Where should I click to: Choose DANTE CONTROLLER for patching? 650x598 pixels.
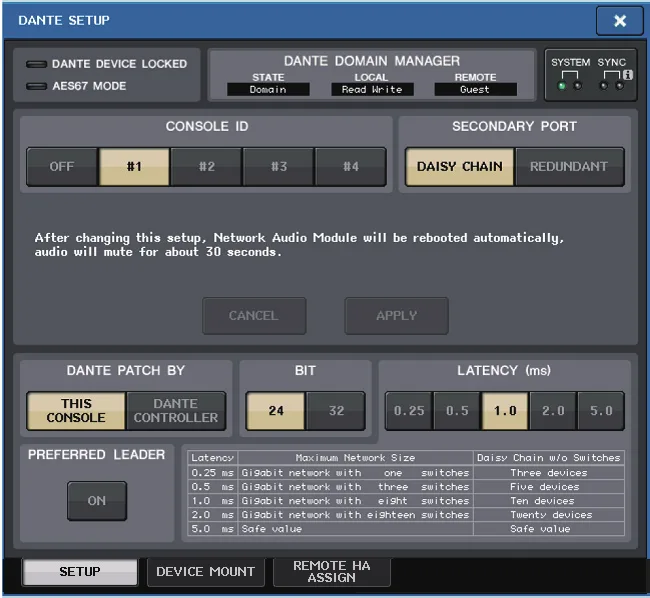(x=176, y=411)
